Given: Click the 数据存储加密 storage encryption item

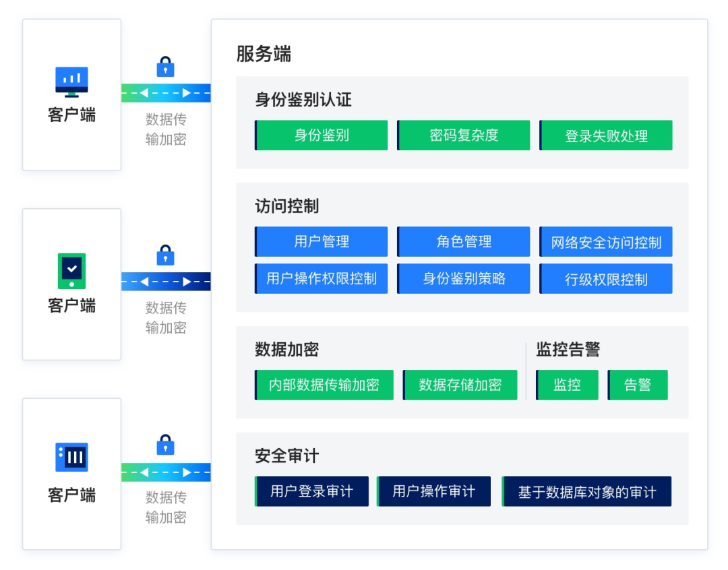Looking at the screenshot, I should click(x=460, y=385).
